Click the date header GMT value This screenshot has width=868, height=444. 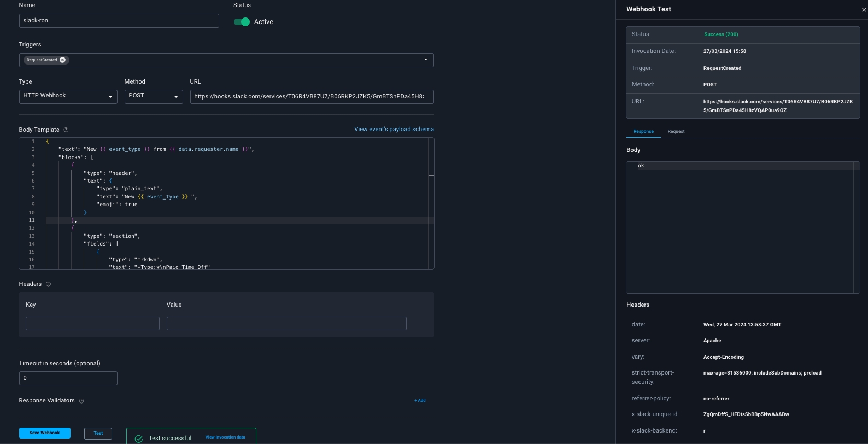tap(742, 325)
